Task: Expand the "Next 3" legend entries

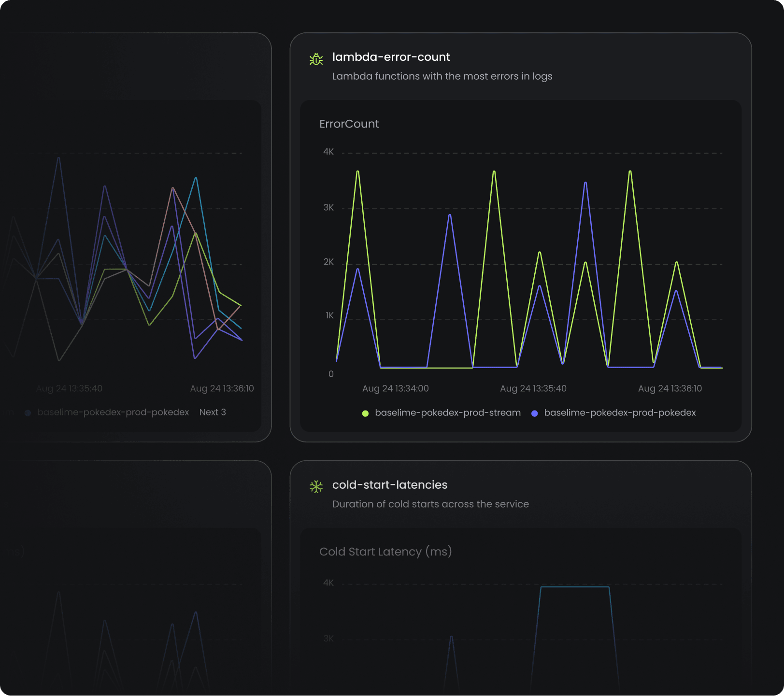Action: pyautogui.click(x=213, y=412)
